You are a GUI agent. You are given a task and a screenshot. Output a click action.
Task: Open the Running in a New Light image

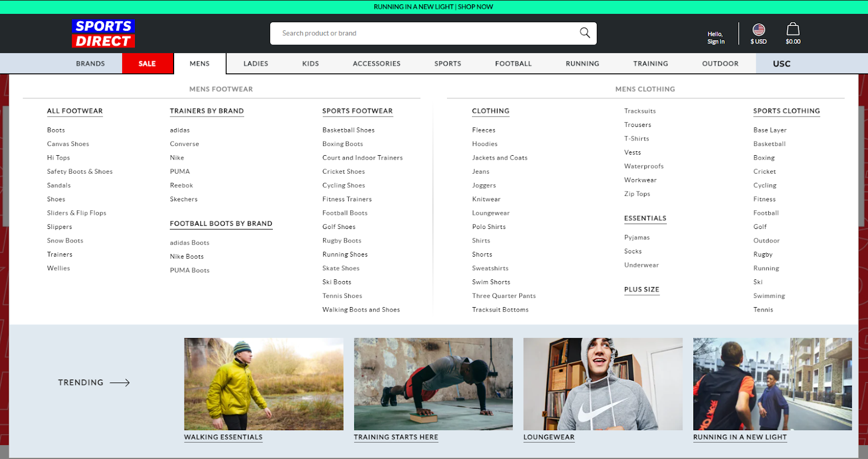[773, 384]
